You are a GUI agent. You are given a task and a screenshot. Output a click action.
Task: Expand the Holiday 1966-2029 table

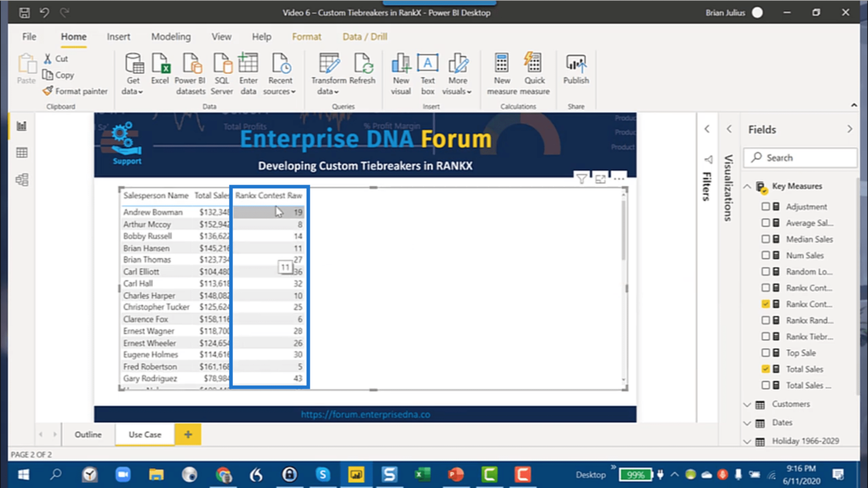point(747,442)
